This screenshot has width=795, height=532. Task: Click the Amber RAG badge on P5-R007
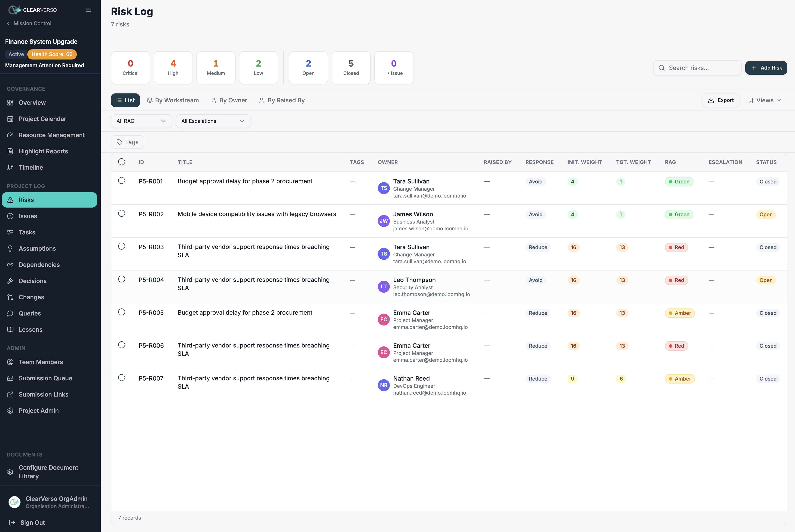point(680,379)
